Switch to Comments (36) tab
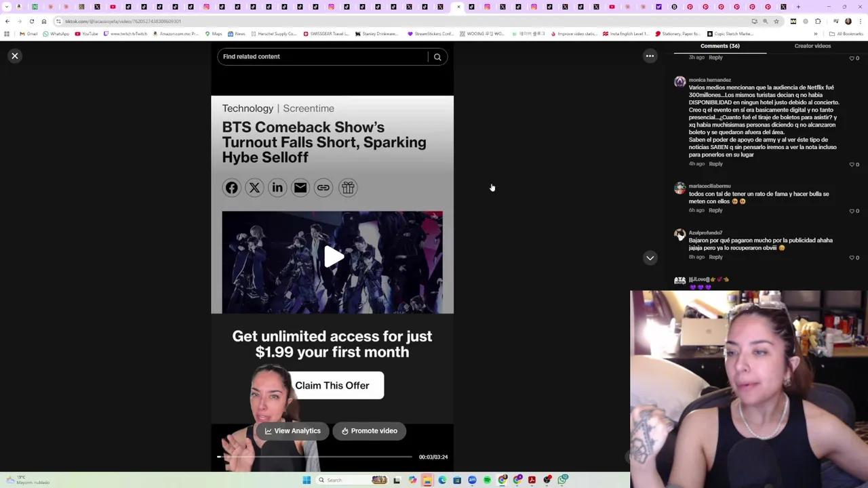 point(720,46)
